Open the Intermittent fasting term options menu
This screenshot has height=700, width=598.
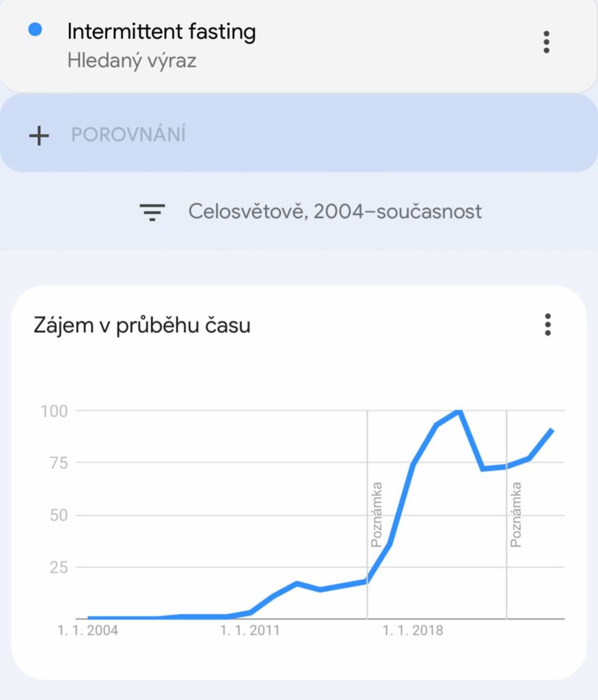(x=546, y=42)
